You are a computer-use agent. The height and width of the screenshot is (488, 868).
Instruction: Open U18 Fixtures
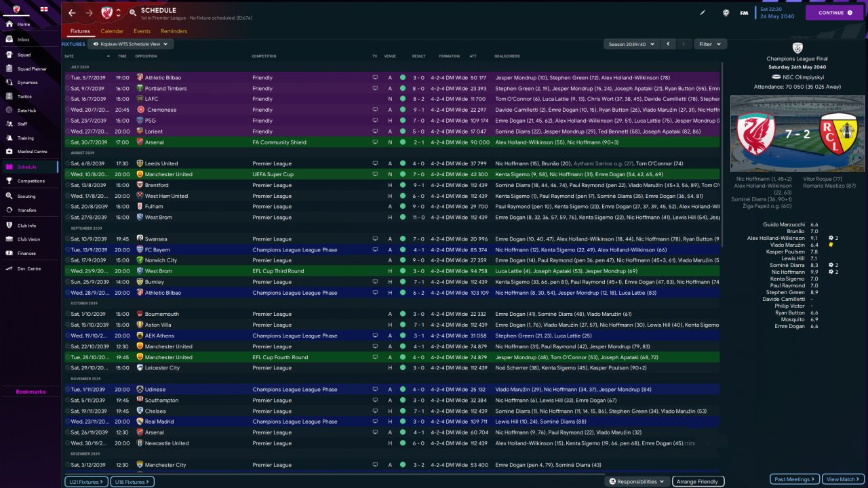pos(133,482)
